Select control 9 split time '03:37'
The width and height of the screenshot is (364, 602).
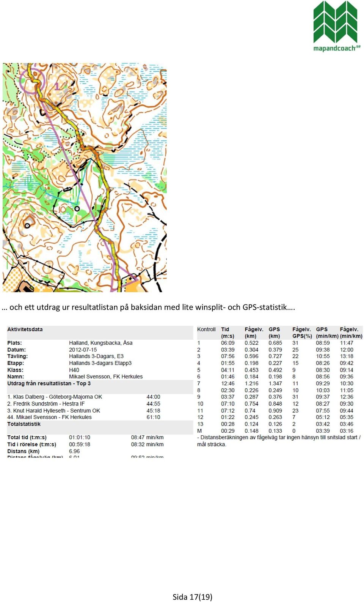point(228,397)
